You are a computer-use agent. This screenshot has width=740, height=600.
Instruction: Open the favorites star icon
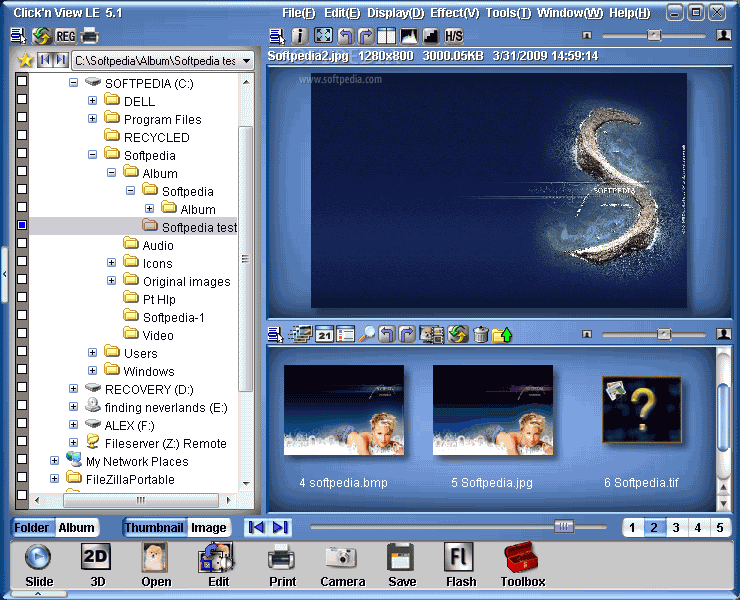[x=25, y=60]
